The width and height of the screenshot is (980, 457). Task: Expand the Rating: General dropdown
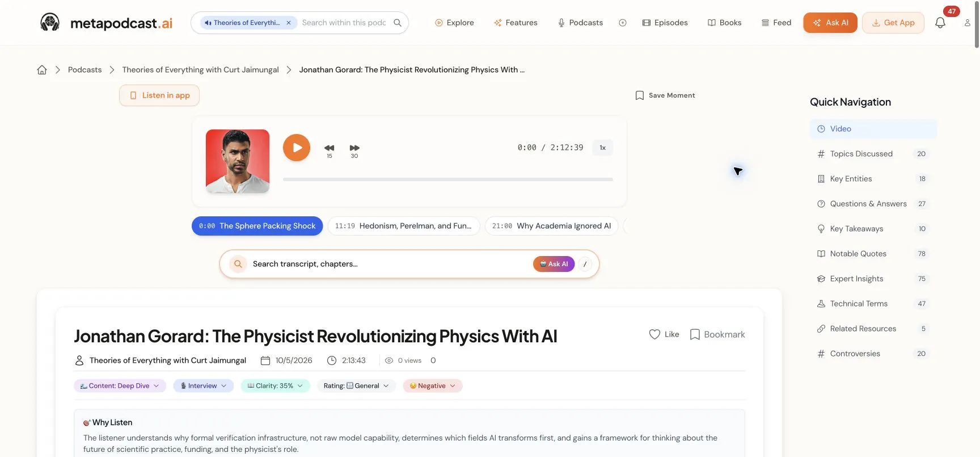click(x=356, y=386)
